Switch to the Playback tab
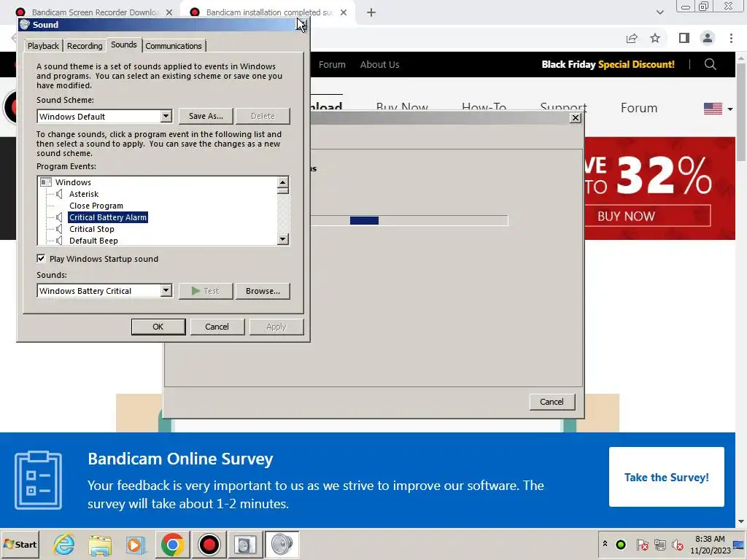Image resolution: width=747 pixels, height=560 pixels. pos(43,46)
